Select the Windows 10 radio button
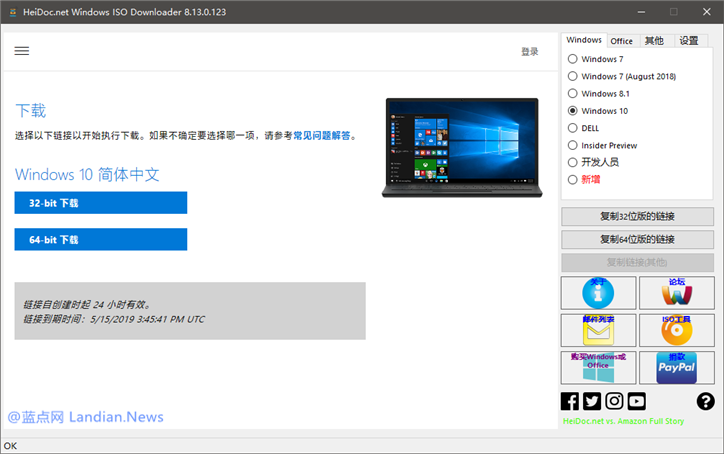 (x=573, y=111)
